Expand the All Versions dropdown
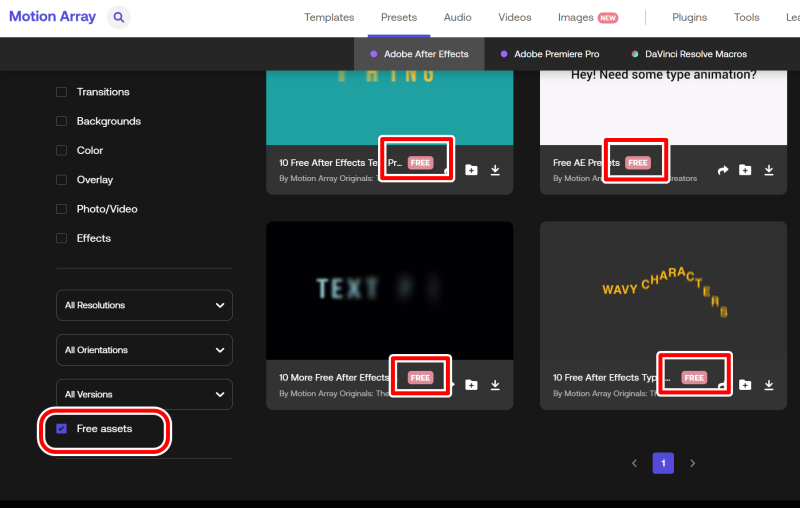The width and height of the screenshot is (800, 508). [144, 394]
